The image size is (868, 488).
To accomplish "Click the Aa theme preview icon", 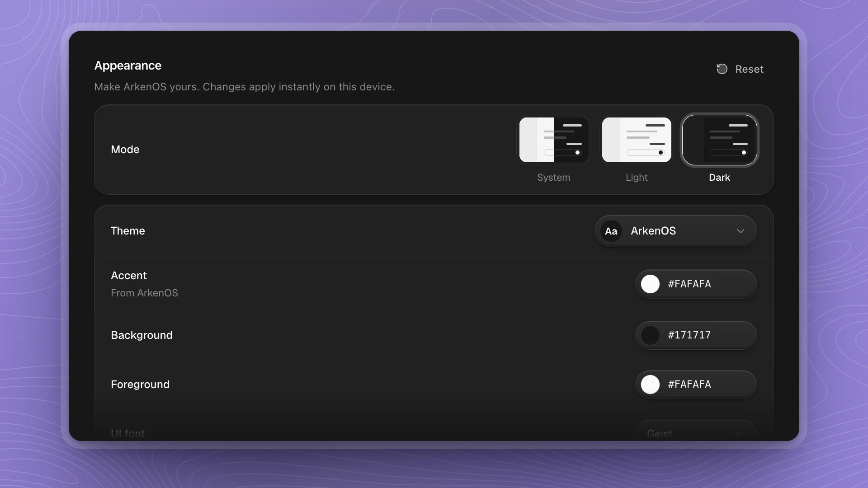I will point(611,231).
